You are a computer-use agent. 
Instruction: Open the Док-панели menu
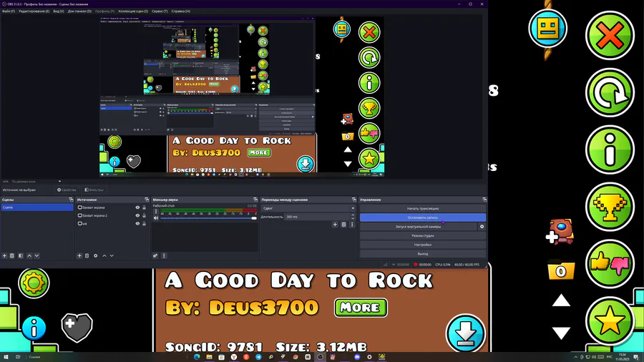coord(79,11)
